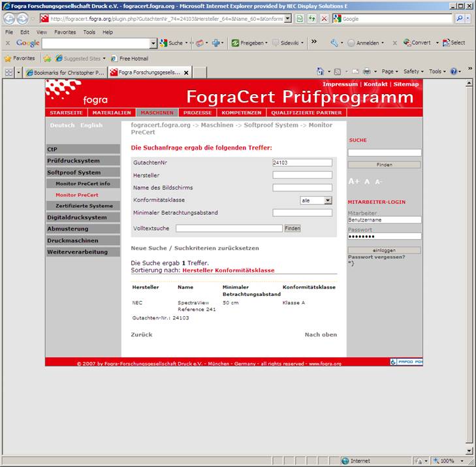The height and width of the screenshot is (467, 476).
Task: Expand the Konformitätsklasse 'alle' dropdown
Action: 328,201
